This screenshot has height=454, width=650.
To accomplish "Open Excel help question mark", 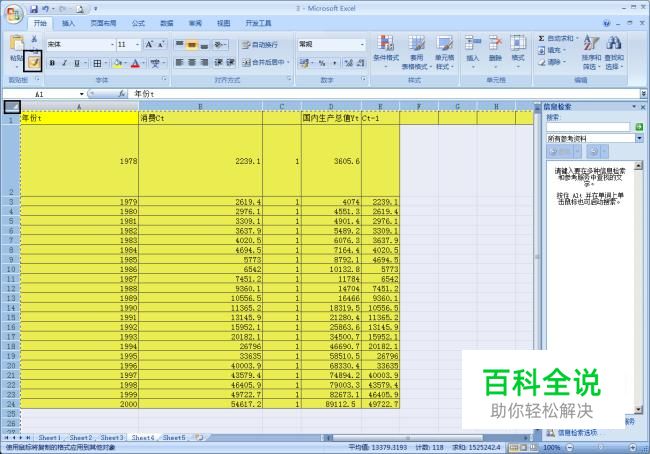I will pyautogui.click(x=607, y=24).
